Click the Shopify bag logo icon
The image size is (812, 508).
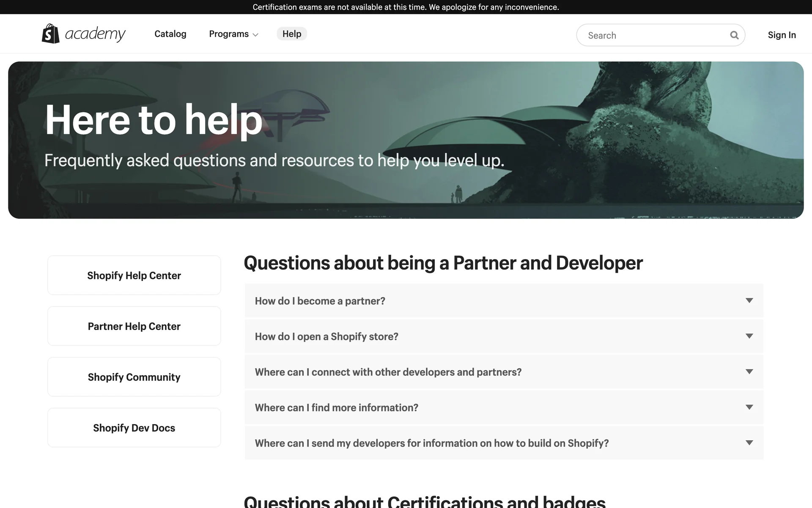click(x=50, y=34)
